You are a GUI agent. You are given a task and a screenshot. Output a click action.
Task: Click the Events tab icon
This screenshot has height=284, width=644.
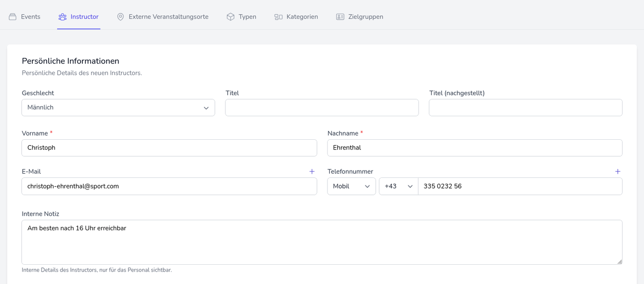coord(12,17)
